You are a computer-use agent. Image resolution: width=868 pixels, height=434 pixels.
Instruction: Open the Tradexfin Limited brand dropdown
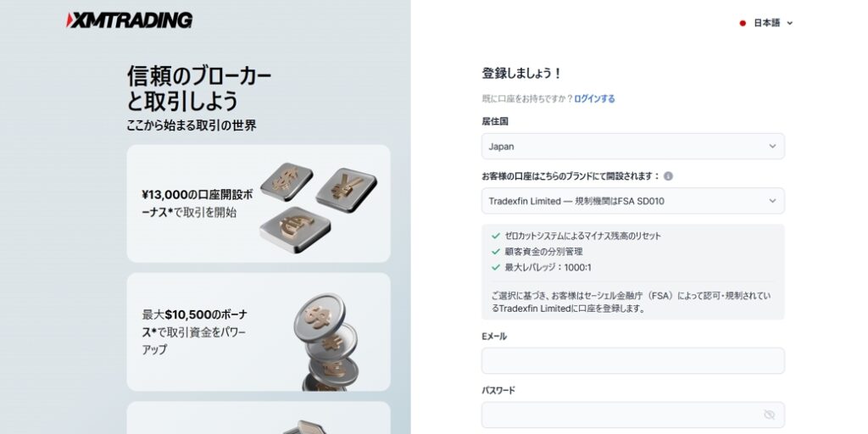632,201
